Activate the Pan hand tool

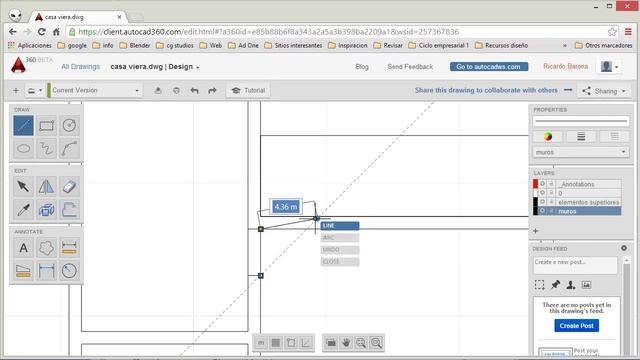pos(346,343)
